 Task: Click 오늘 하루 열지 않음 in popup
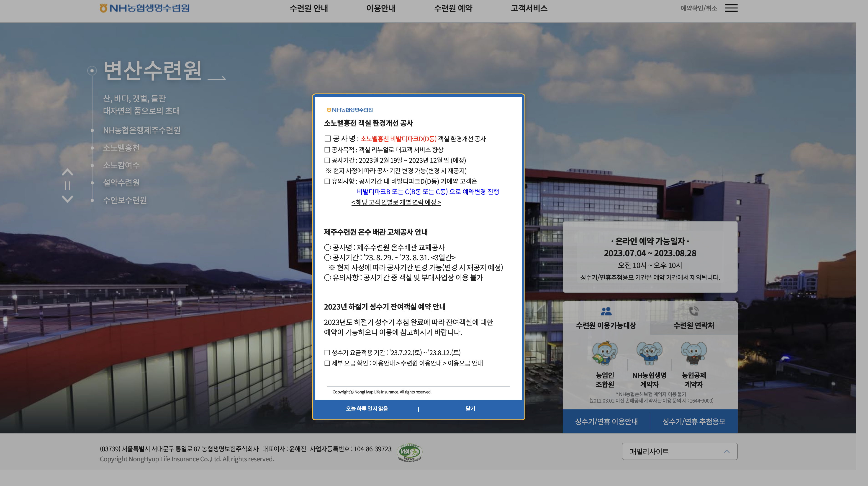367,409
